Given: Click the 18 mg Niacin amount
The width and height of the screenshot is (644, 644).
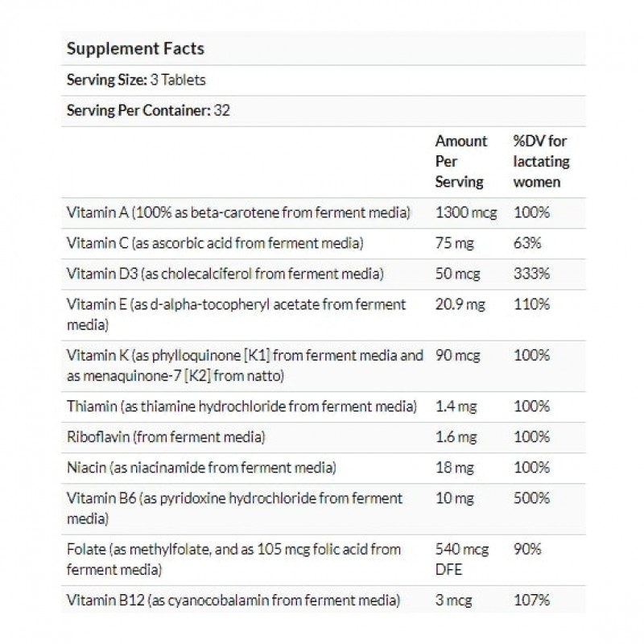Looking at the screenshot, I should pos(452,468).
